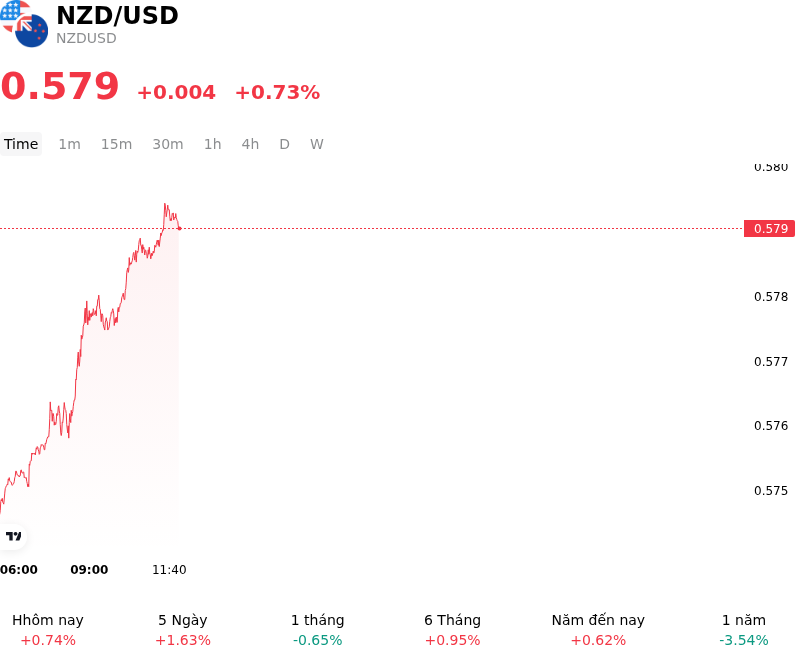Choose the 30m chart interval
This screenshot has width=800, height=660.
[x=168, y=144]
